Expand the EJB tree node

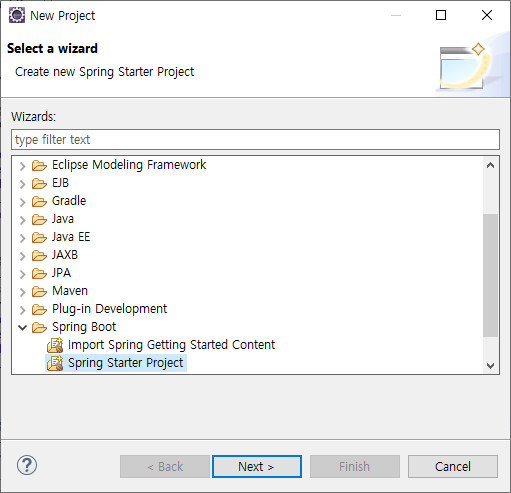(22, 184)
